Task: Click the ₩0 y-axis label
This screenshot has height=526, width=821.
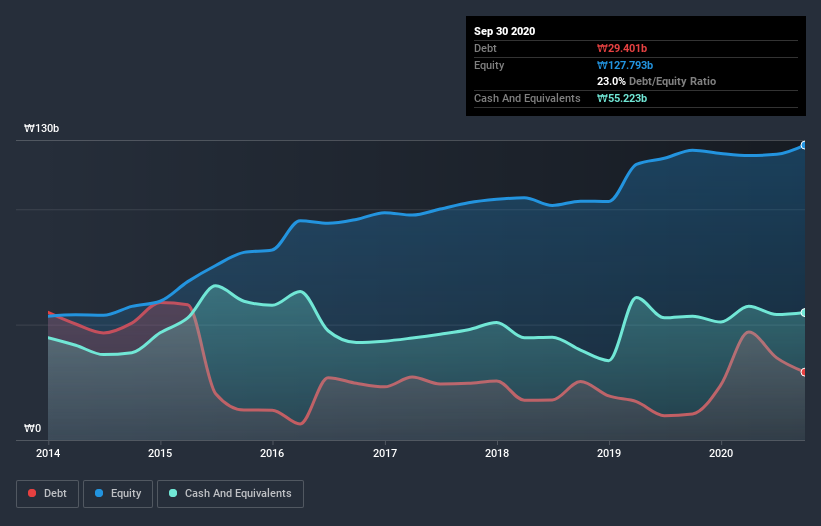Action: click(x=32, y=428)
